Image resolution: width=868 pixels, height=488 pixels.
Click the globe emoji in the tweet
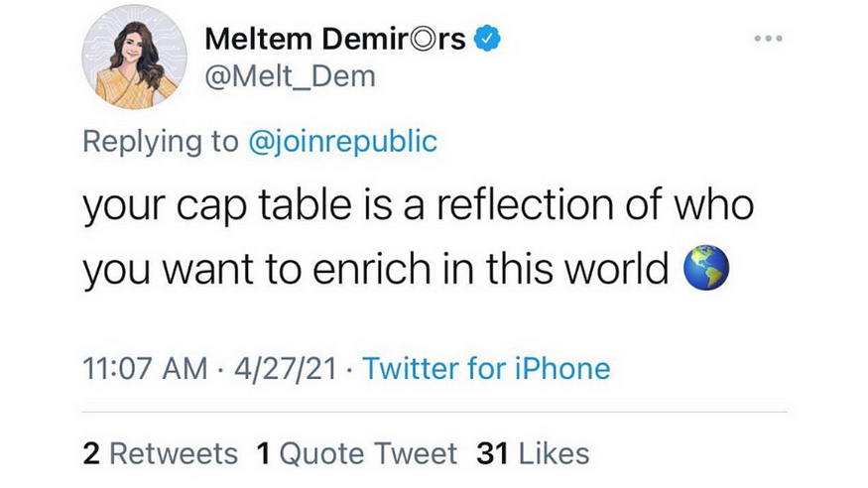[707, 268]
